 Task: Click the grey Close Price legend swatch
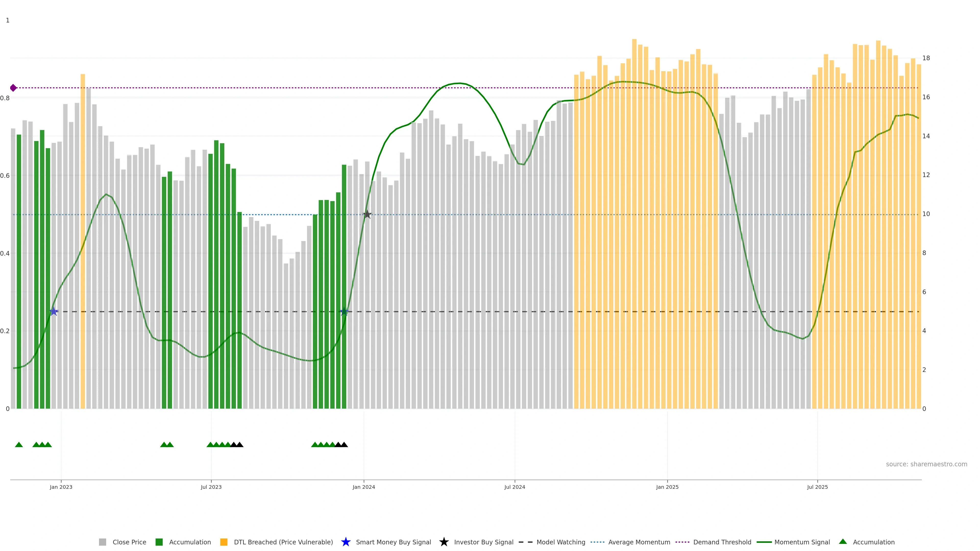tap(102, 542)
